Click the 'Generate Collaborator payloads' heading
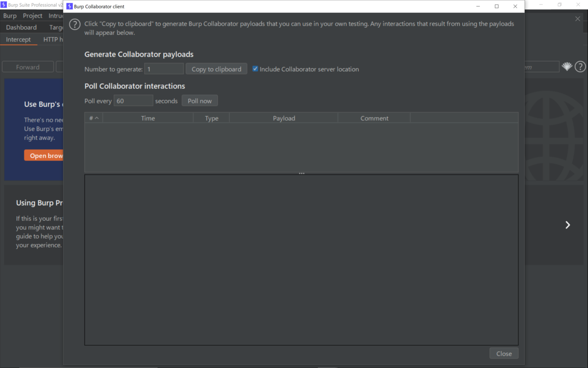The height and width of the screenshot is (368, 588). tap(139, 54)
